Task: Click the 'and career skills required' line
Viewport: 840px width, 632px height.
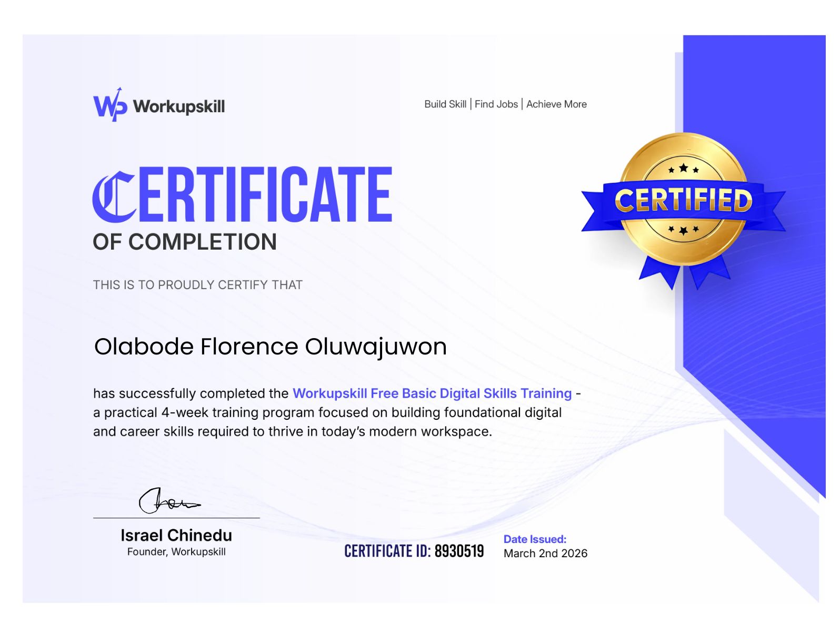Action: [293, 431]
